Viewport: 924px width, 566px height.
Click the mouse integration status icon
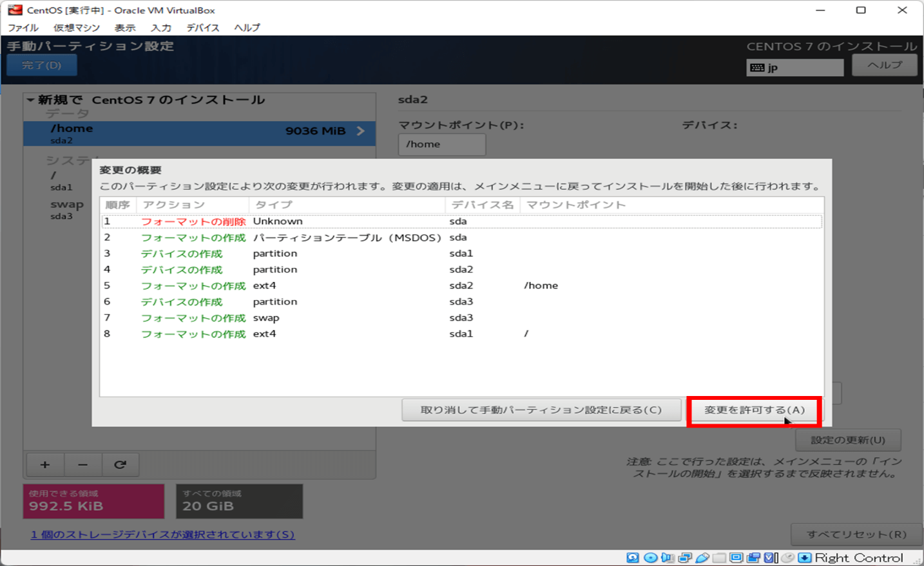tap(787, 558)
